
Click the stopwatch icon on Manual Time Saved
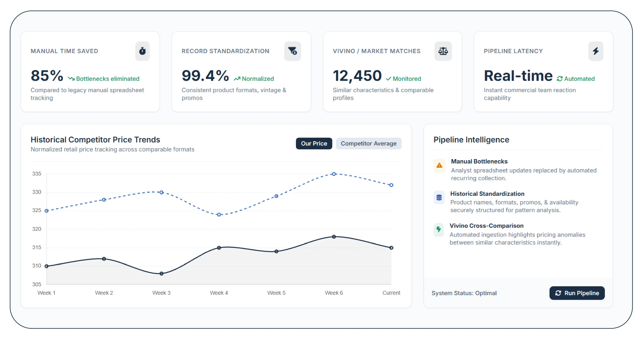[143, 51]
